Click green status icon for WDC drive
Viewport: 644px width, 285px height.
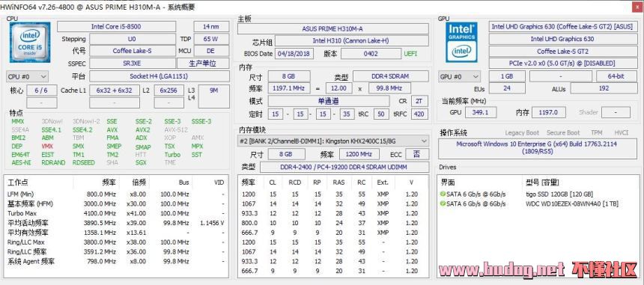(x=443, y=203)
